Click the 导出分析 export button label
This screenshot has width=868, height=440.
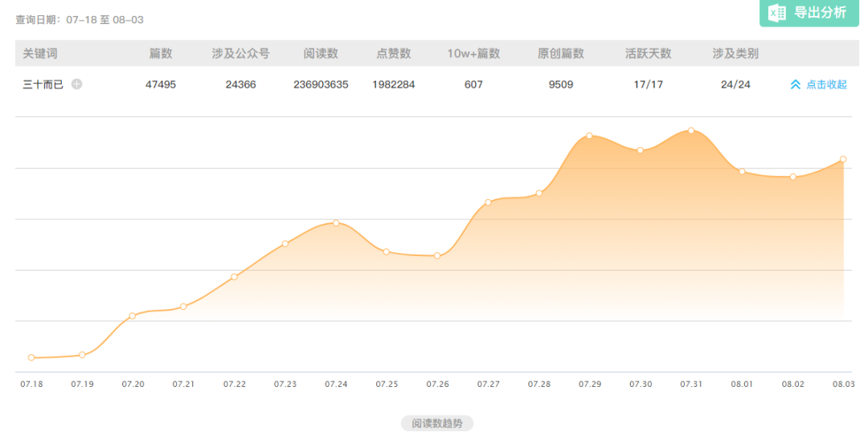coord(821,12)
